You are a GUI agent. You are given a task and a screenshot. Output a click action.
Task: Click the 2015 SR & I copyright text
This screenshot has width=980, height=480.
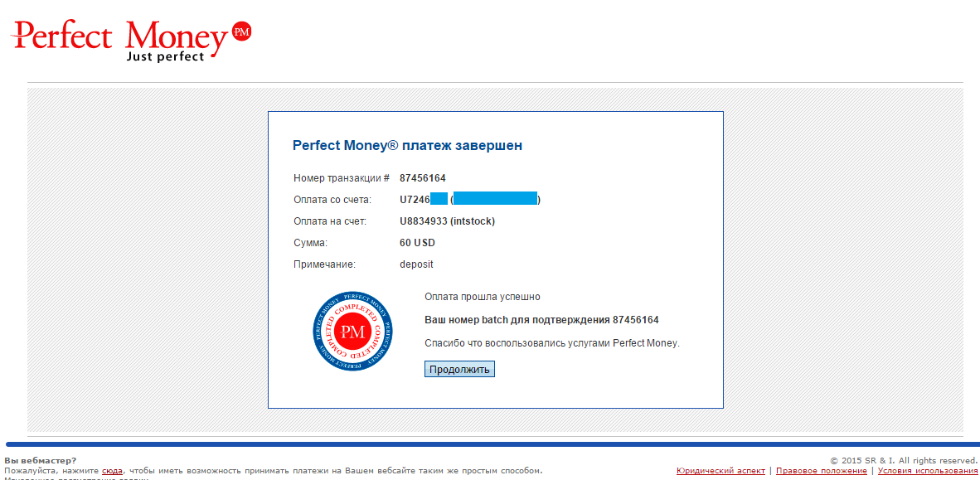pyautogui.click(x=904, y=460)
